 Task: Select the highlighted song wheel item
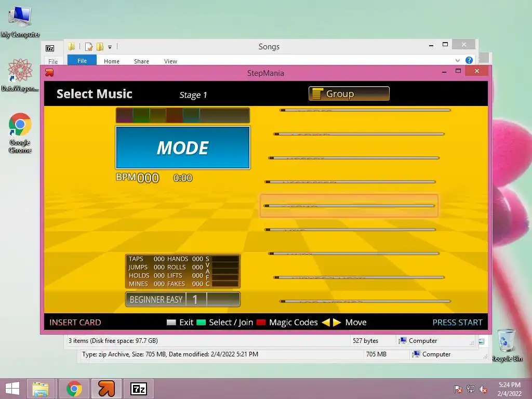click(x=349, y=206)
